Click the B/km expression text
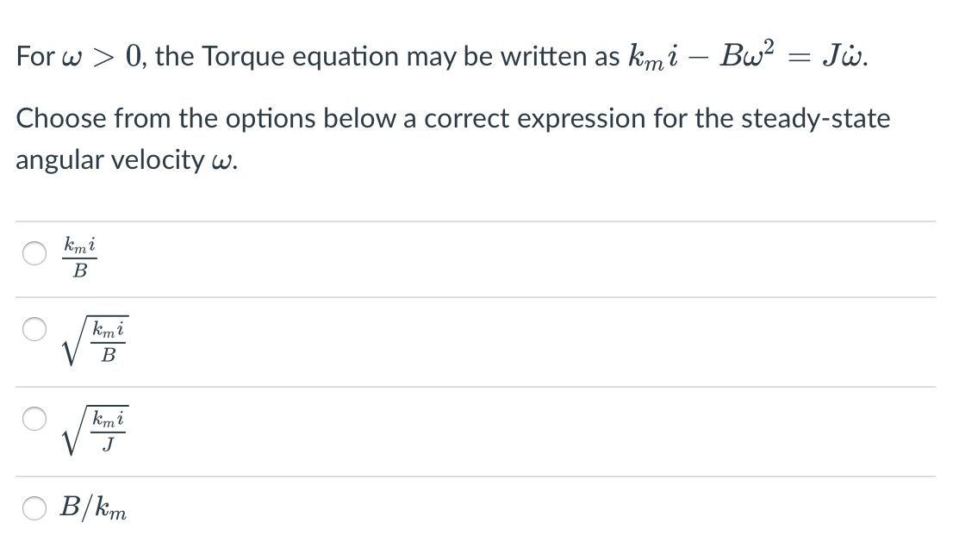The width and height of the screenshot is (953, 560). [x=91, y=509]
